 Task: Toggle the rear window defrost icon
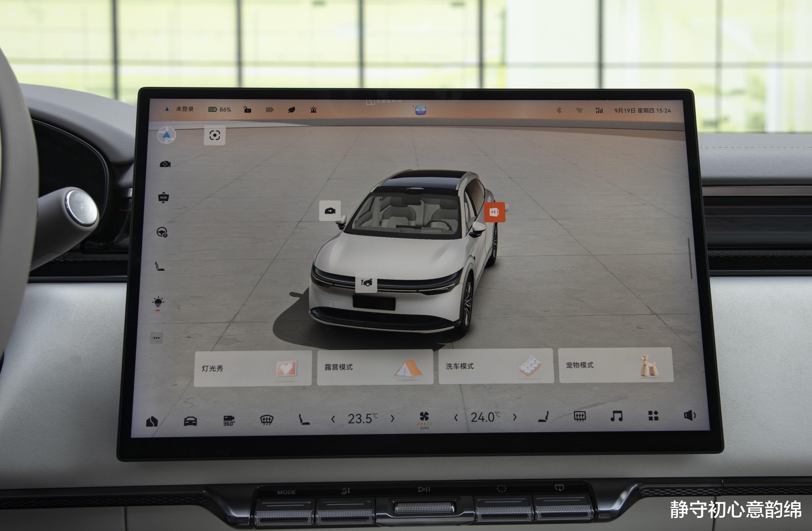point(580,416)
